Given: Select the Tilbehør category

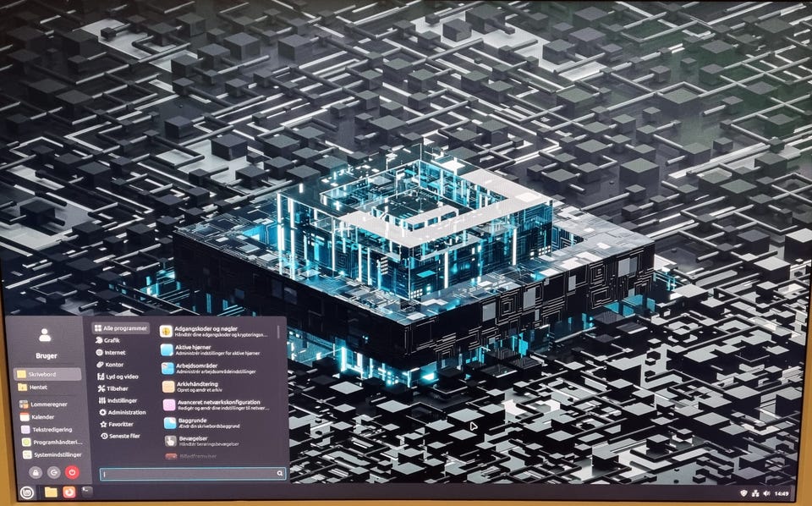Looking at the screenshot, I should (112, 388).
